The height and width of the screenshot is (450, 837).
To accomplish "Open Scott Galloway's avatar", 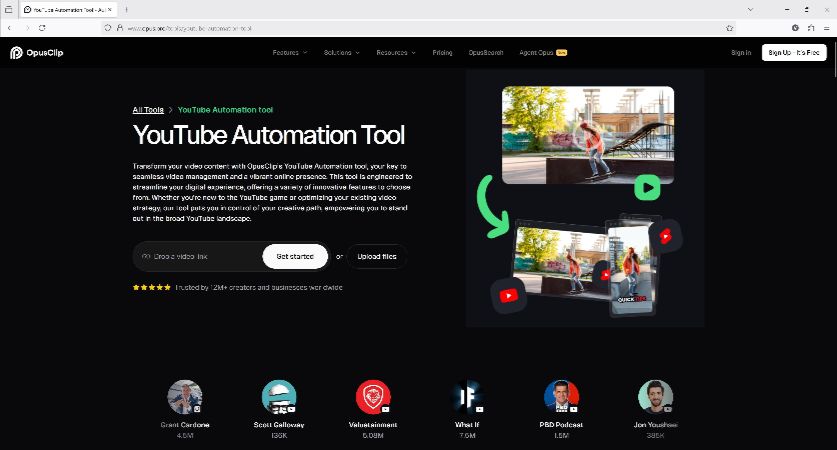I will click(x=279, y=397).
